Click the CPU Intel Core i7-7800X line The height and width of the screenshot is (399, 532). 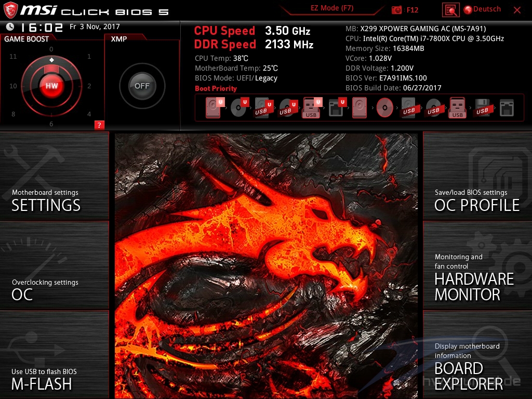point(425,38)
